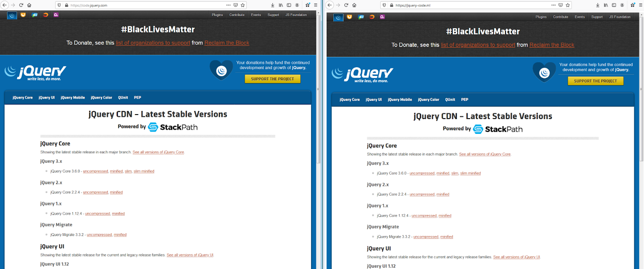
Task: Click jQuery swirl project icon in left window
Action: [x=12, y=15]
